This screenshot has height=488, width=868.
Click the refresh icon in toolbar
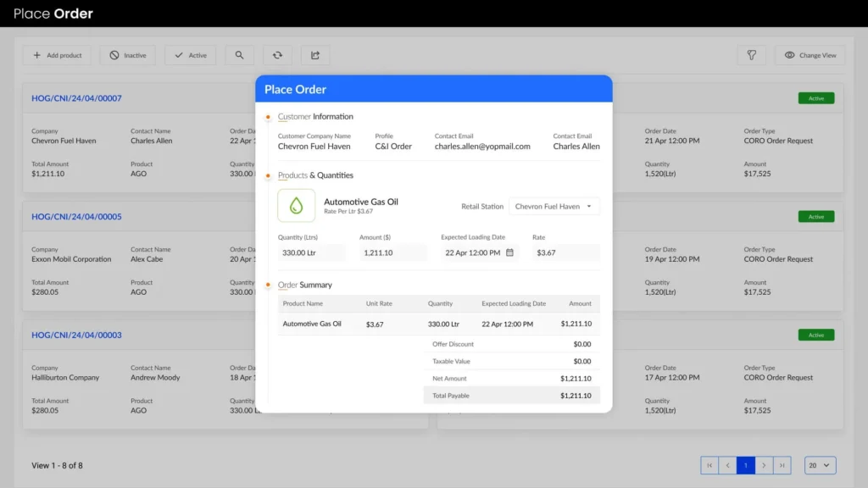(x=277, y=55)
